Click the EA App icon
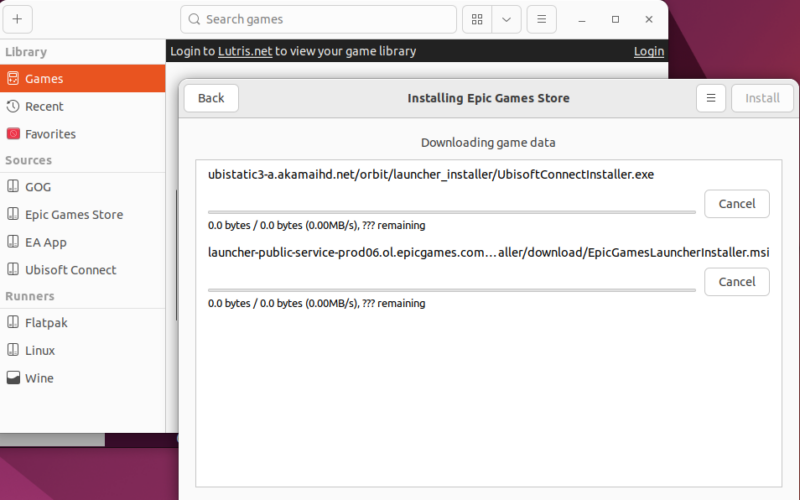 pyautogui.click(x=13, y=241)
